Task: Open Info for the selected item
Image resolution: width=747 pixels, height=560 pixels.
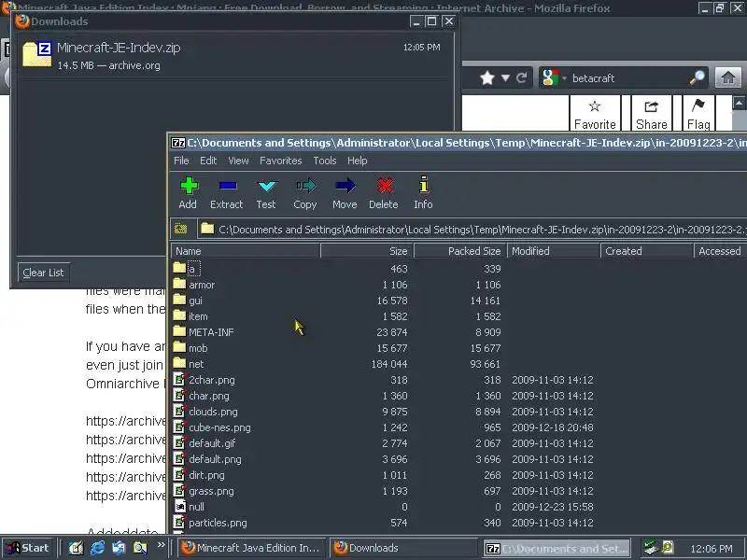Action: (423, 193)
